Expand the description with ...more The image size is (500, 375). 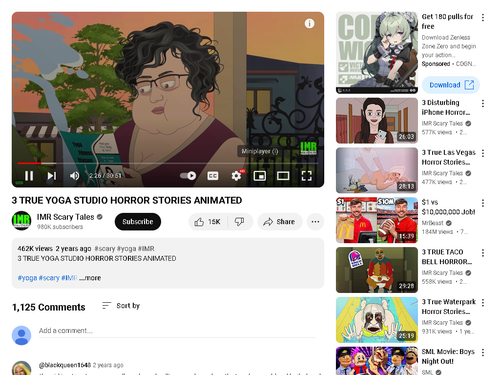(x=90, y=278)
